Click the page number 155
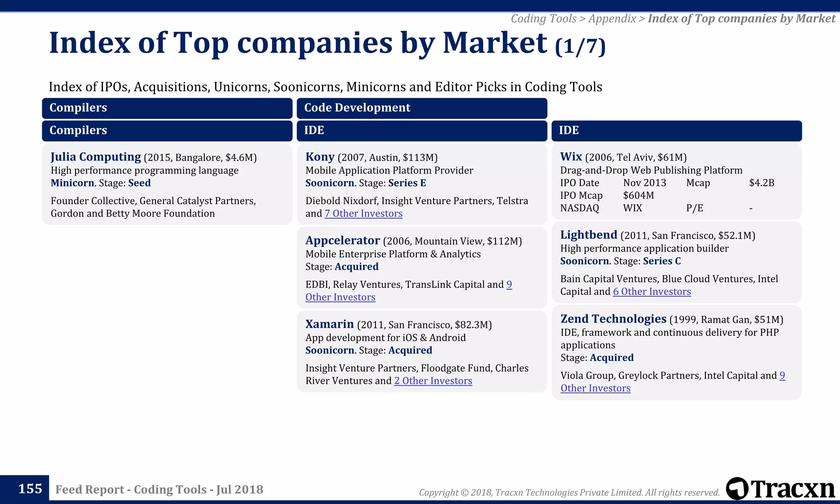 pos(30,489)
